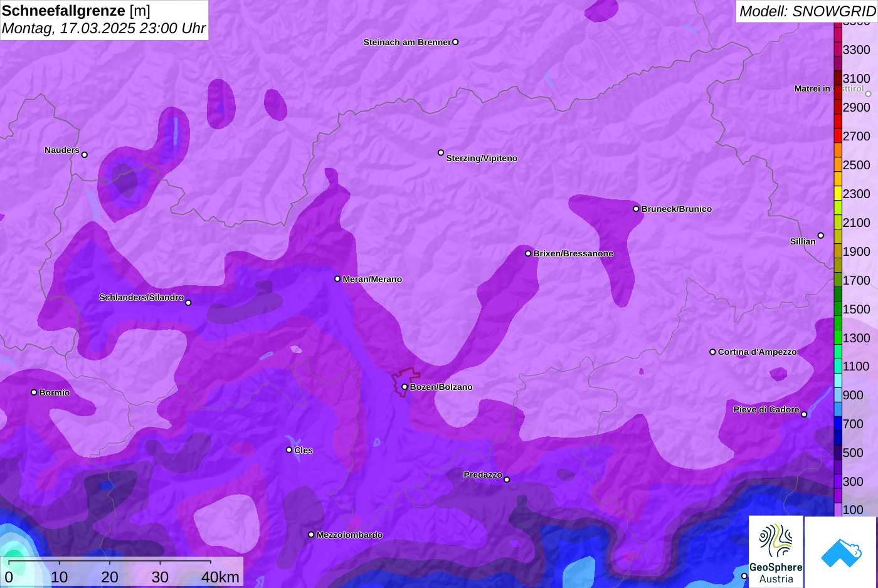Click the 'Modell: SNOWGRID' label
The image size is (878, 588).
click(807, 11)
